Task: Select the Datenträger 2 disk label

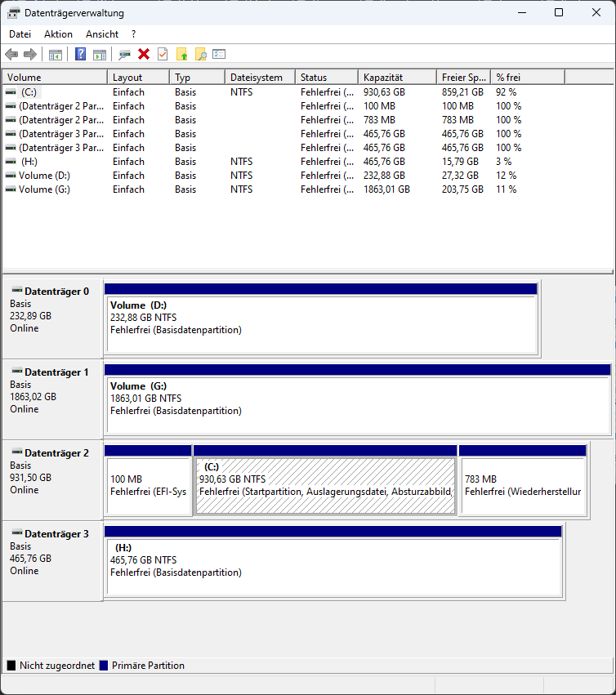Action: pos(52,480)
